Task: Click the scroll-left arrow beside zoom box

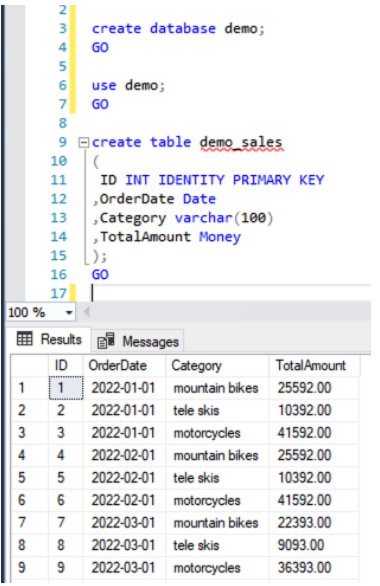Action: (86, 312)
